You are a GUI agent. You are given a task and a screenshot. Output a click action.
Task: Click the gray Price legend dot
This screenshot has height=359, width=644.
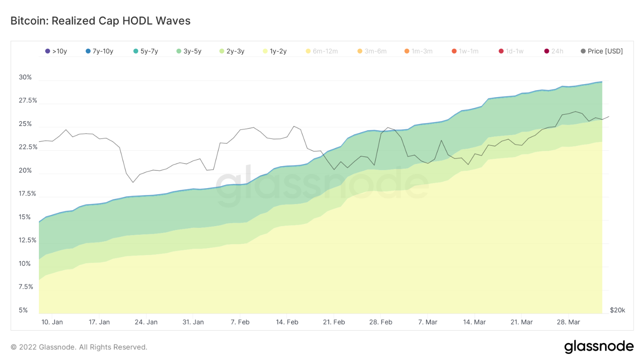[x=583, y=51]
